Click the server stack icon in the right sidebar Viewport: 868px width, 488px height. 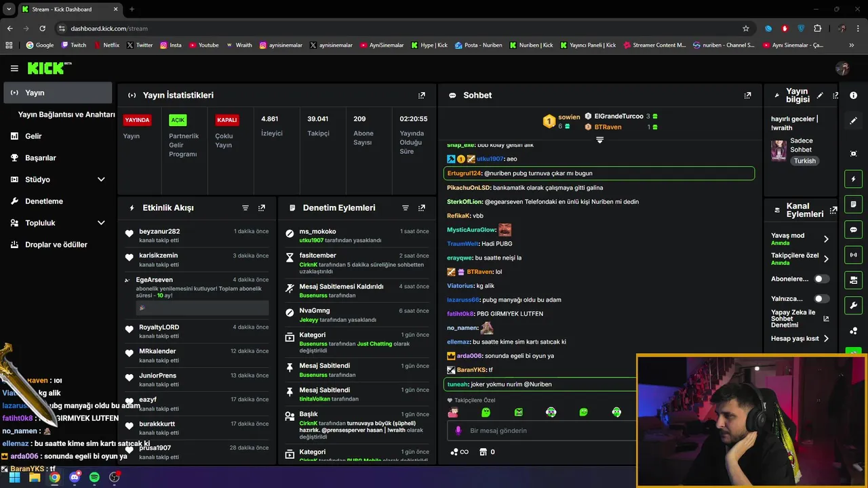[854, 280]
